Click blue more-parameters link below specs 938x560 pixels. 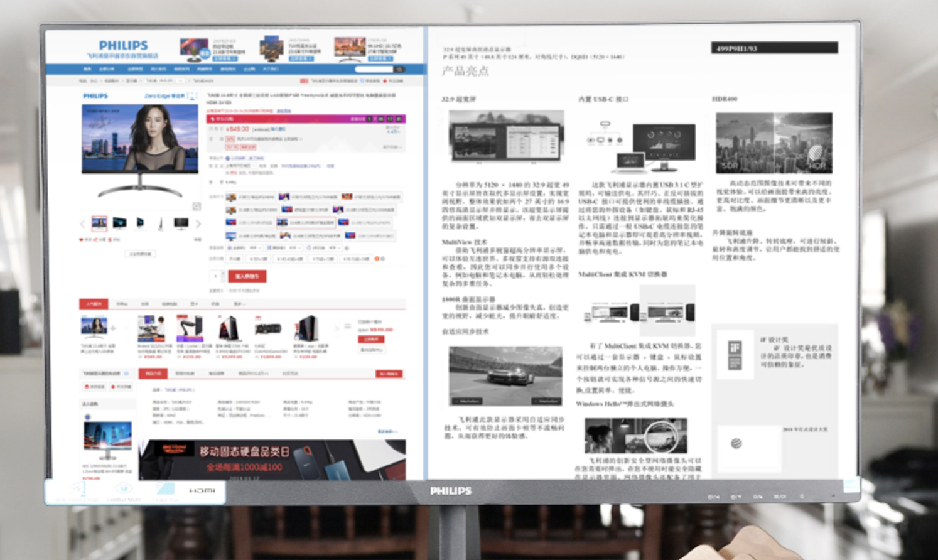click(x=387, y=431)
